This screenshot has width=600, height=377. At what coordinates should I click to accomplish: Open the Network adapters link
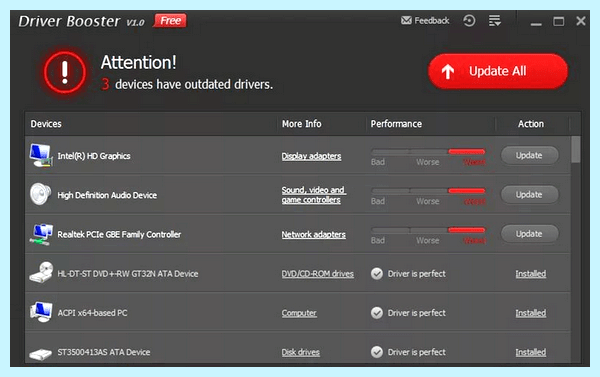click(314, 235)
